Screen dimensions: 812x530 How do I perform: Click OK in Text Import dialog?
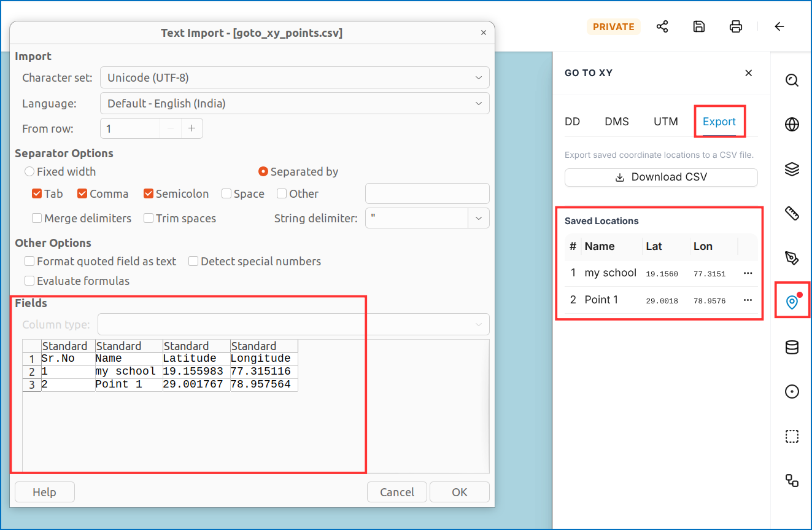click(x=460, y=493)
